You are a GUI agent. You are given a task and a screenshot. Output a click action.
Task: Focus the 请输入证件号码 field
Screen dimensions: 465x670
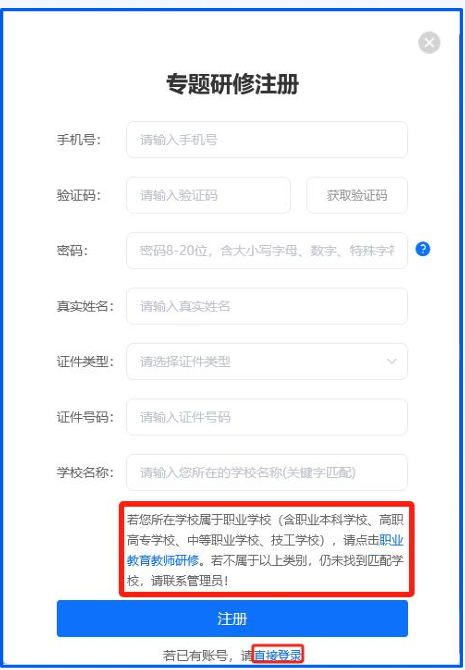[267, 417]
